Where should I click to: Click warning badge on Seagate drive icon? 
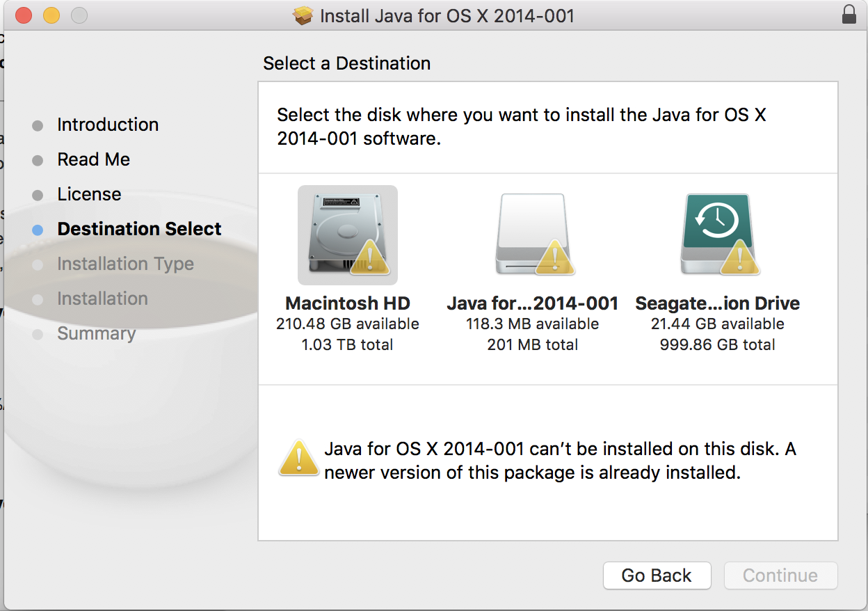click(x=739, y=256)
